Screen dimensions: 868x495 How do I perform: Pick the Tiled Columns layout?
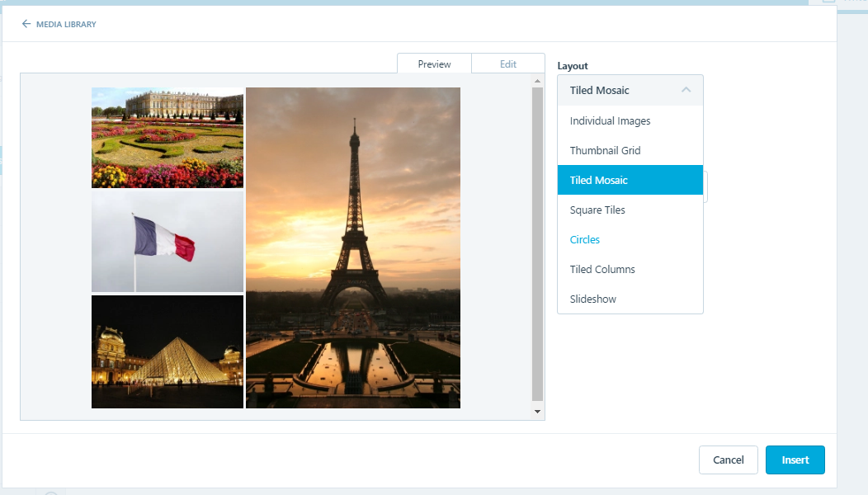602,270
